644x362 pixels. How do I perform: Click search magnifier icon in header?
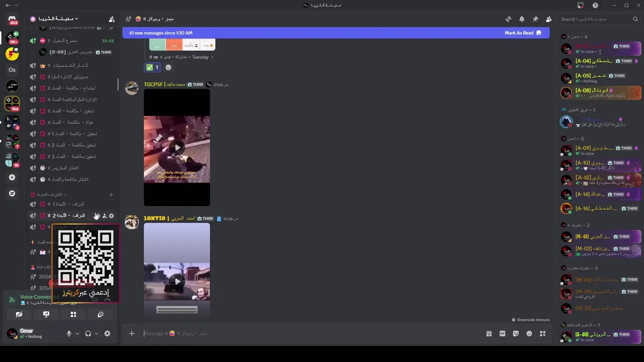point(635,19)
